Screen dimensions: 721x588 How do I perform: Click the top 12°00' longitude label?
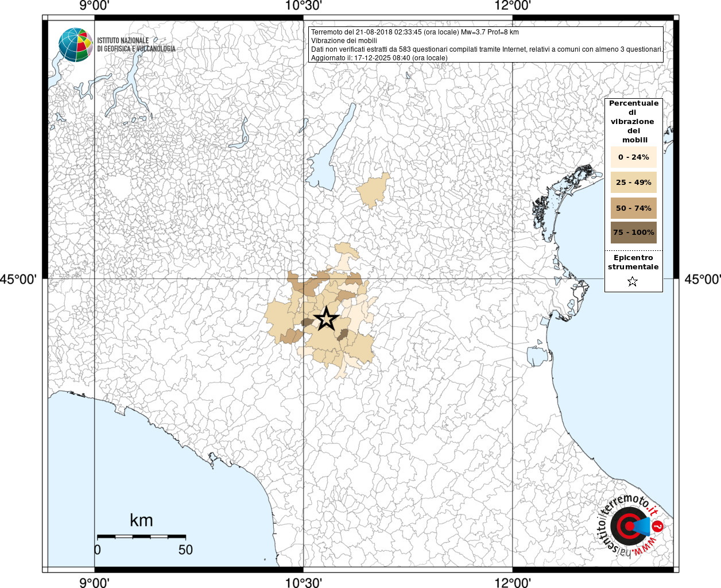[x=513, y=6]
